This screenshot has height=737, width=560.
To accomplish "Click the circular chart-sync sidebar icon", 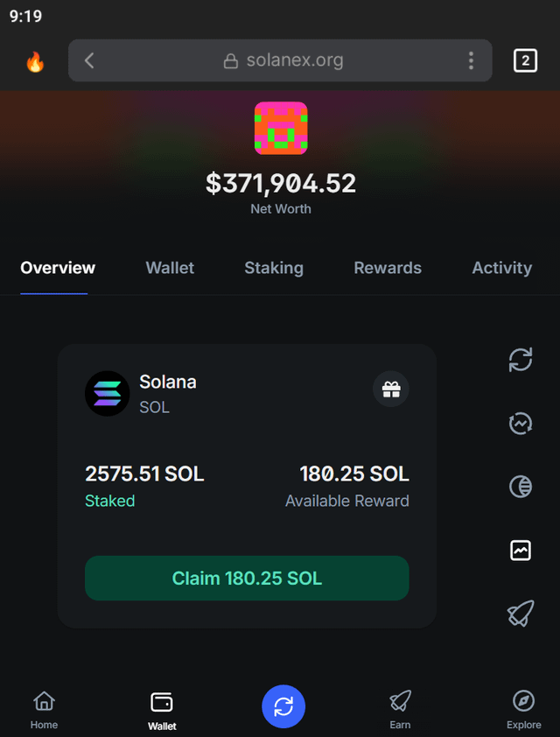I will coord(521,424).
